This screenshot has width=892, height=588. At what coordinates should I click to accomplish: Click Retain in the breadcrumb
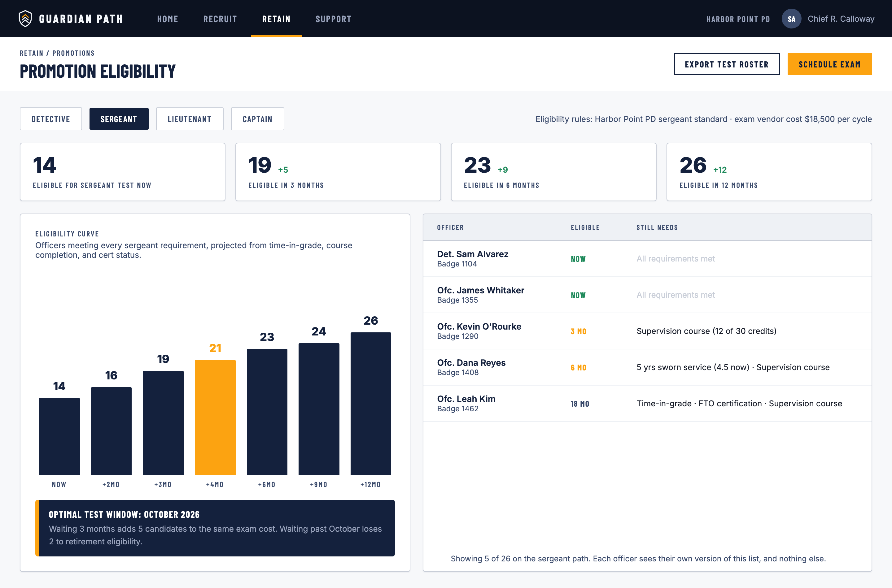(32, 53)
